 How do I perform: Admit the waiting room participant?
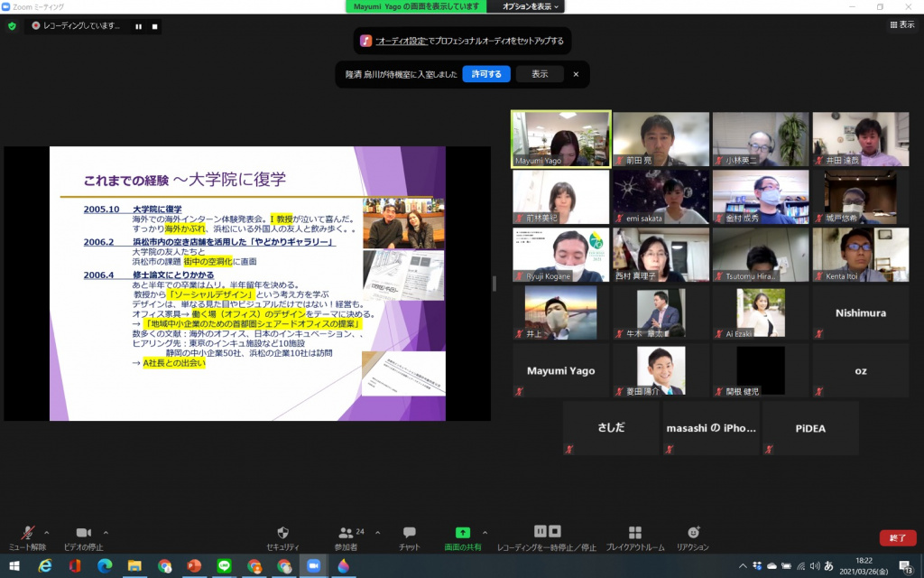[x=486, y=74]
